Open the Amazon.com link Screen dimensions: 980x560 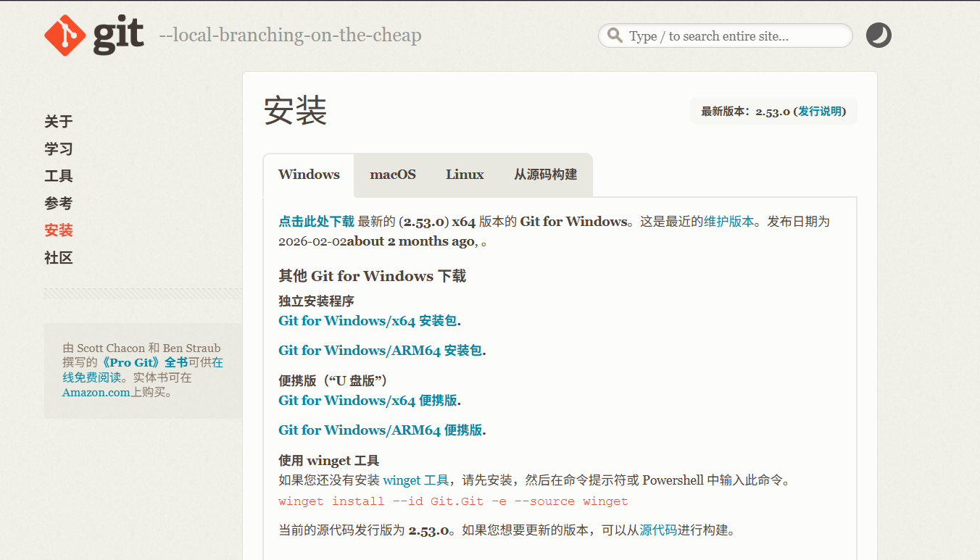(x=96, y=393)
